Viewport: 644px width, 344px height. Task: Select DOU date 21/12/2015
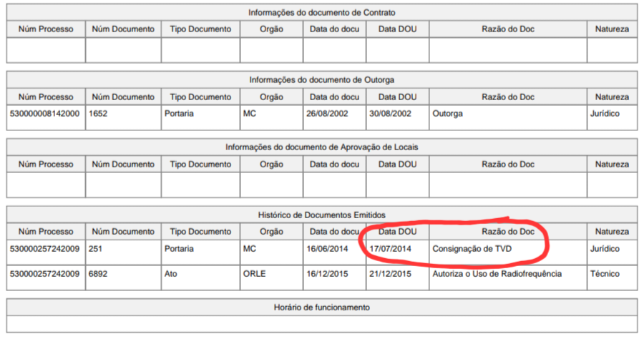tap(390, 274)
